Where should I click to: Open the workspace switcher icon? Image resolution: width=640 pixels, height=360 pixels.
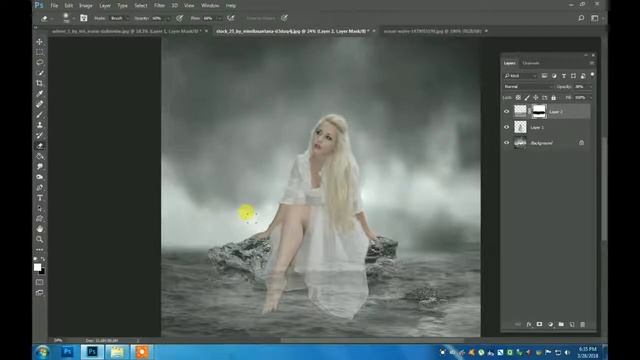595,18
